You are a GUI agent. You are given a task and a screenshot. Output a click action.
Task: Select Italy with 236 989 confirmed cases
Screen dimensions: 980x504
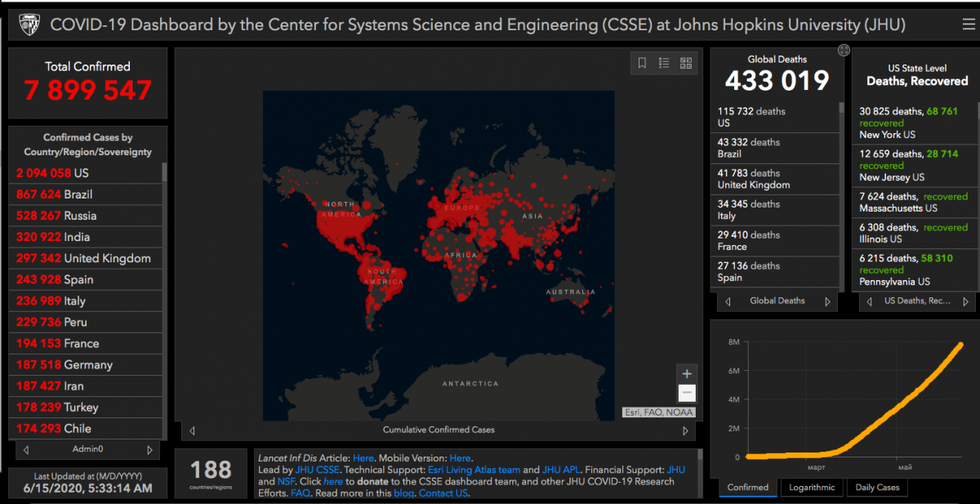(x=86, y=301)
